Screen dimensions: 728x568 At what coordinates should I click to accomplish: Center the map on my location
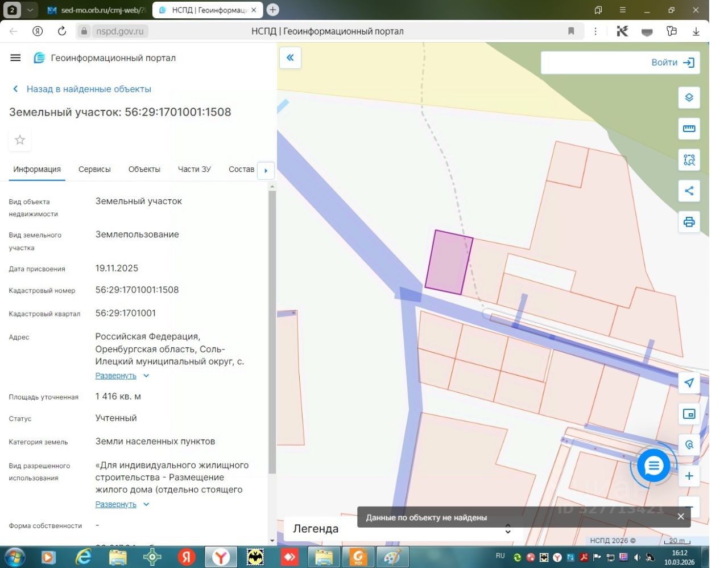[x=689, y=383]
